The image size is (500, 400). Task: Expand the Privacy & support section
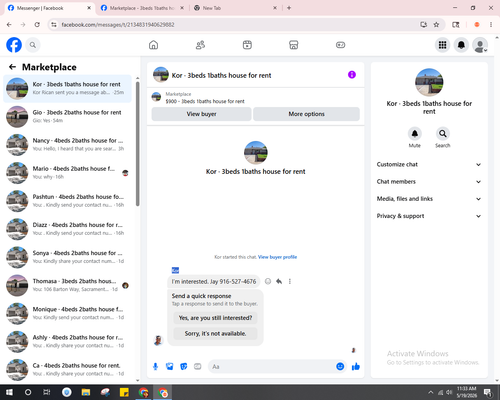[x=429, y=216]
